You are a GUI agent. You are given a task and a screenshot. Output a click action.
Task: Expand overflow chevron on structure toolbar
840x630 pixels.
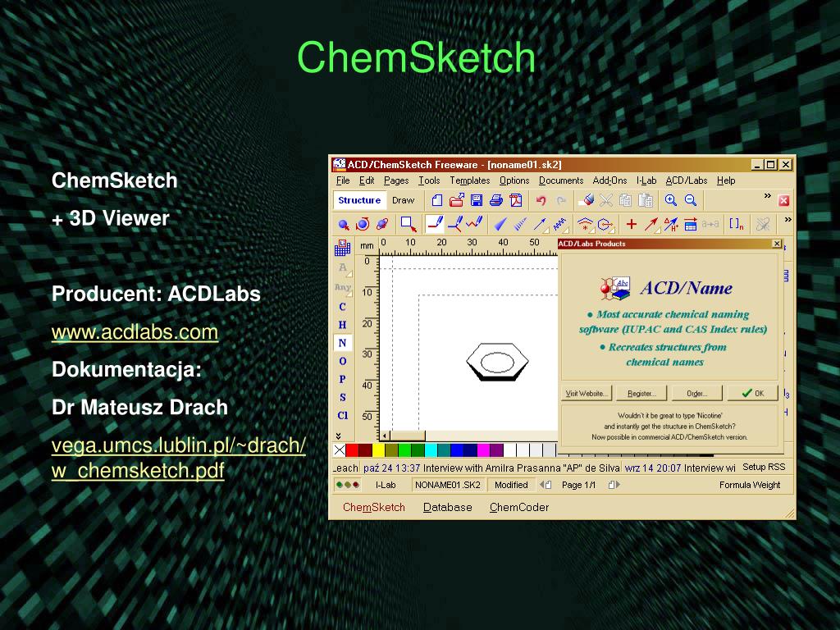[x=787, y=219]
